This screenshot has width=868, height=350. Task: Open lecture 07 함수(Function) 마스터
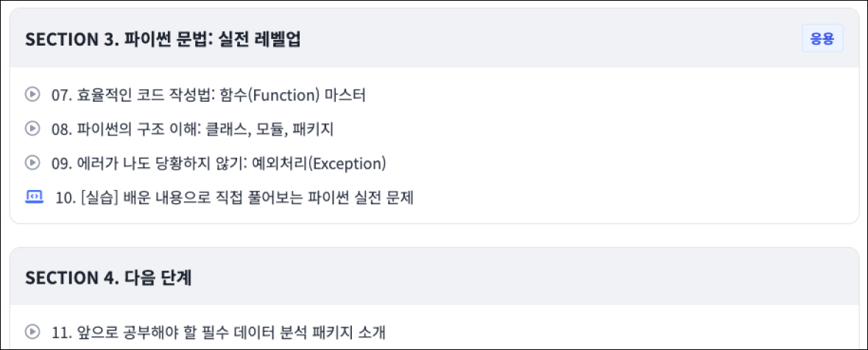pyautogui.click(x=209, y=95)
